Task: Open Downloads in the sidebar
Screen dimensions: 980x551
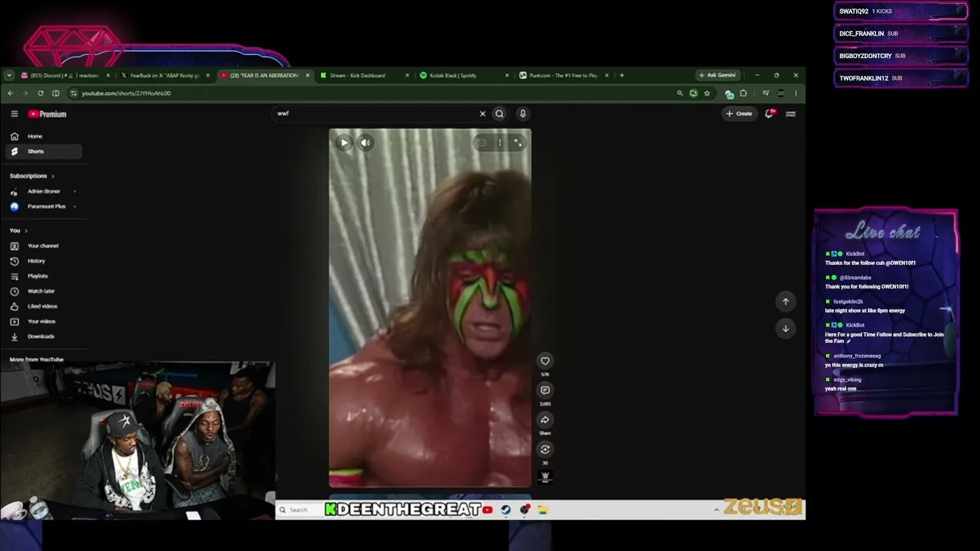Action: click(x=43, y=337)
